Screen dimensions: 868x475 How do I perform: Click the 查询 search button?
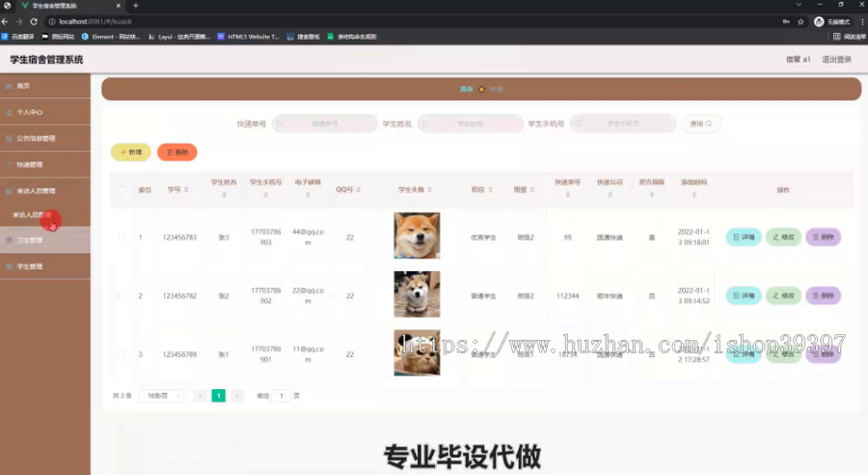(x=701, y=124)
